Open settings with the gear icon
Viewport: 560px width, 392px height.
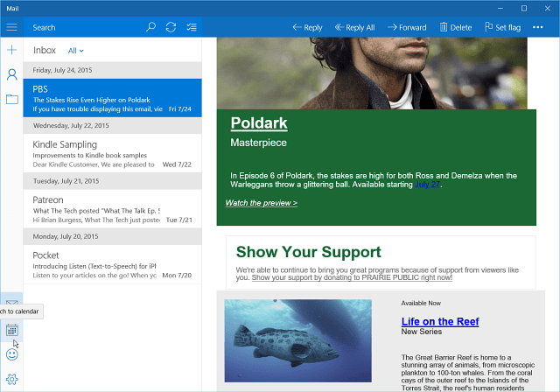tap(11, 379)
